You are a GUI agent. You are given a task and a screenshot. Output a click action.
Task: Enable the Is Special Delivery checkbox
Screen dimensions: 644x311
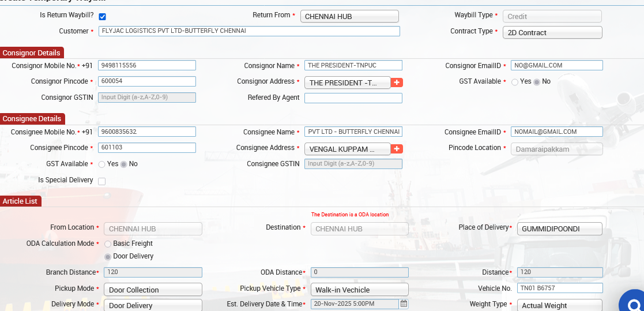(x=102, y=181)
